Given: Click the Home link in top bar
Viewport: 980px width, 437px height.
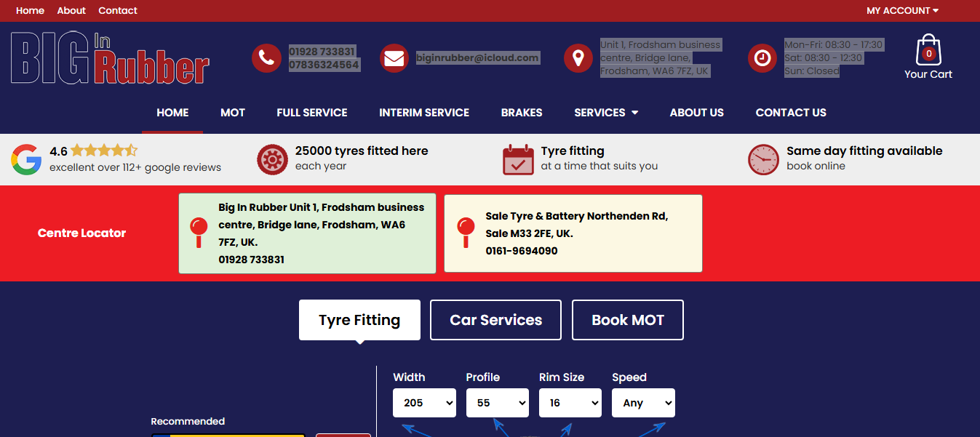Looking at the screenshot, I should tap(30, 10).
